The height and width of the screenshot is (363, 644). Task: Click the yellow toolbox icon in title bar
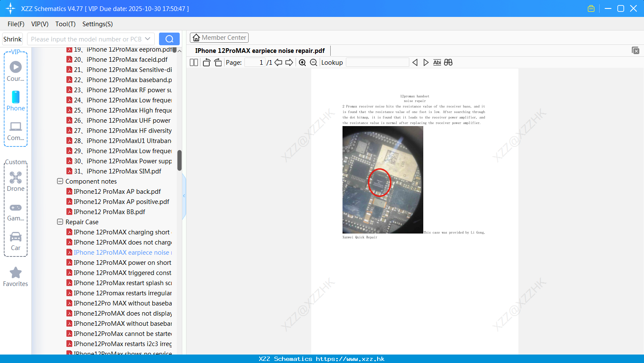(x=591, y=8)
